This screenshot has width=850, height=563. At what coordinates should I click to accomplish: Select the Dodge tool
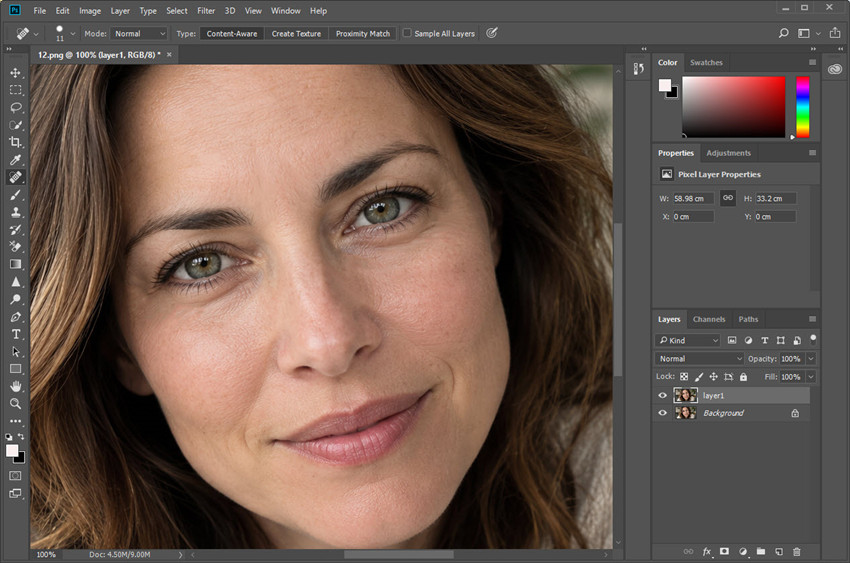(x=15, y=299)
